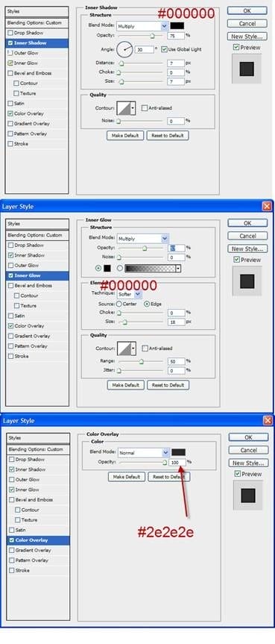Enable Drop Shadow in the Inner Shadow dialog
This screenshot has width=275, height=644.
(x=10, y=33)
